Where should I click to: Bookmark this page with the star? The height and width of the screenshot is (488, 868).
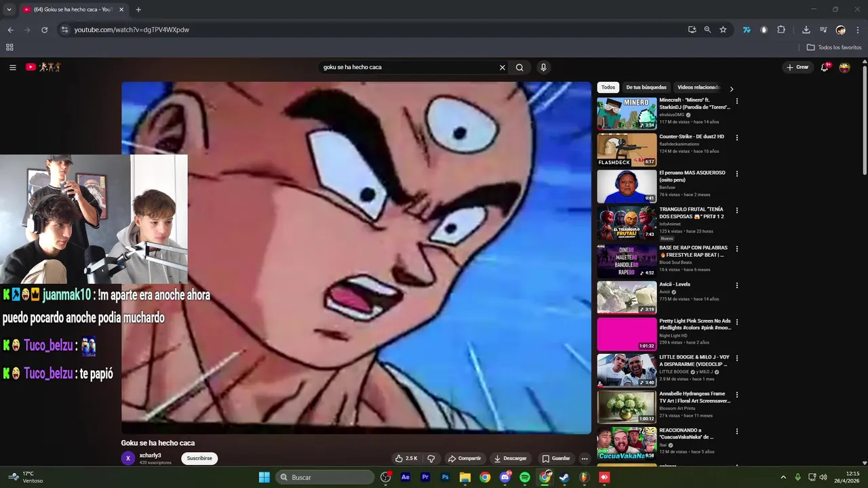723,30
